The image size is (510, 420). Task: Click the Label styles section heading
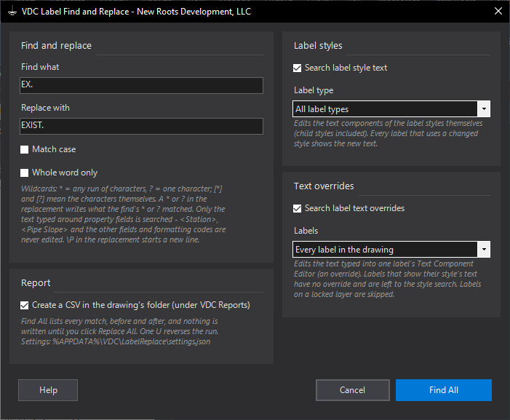point(318,46)
